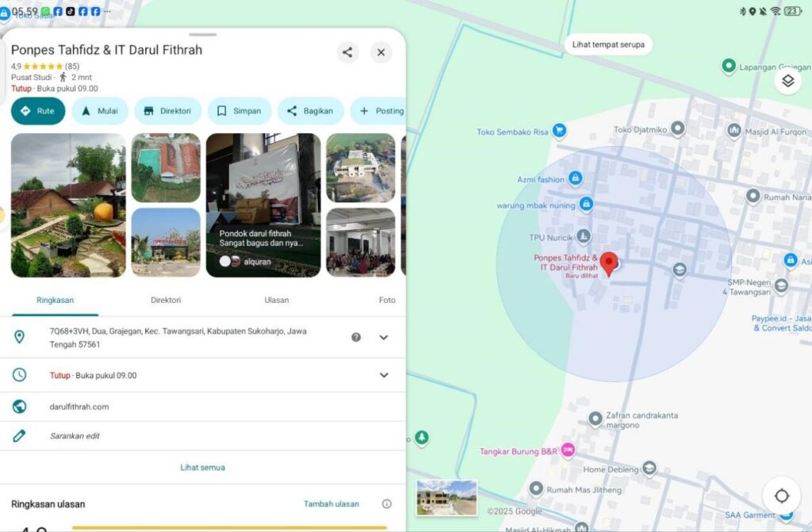Viewport: 812px width, 532px height.
Task: Tap the Masjid Al Furqon mosque marker
Action: pos(733,131)
